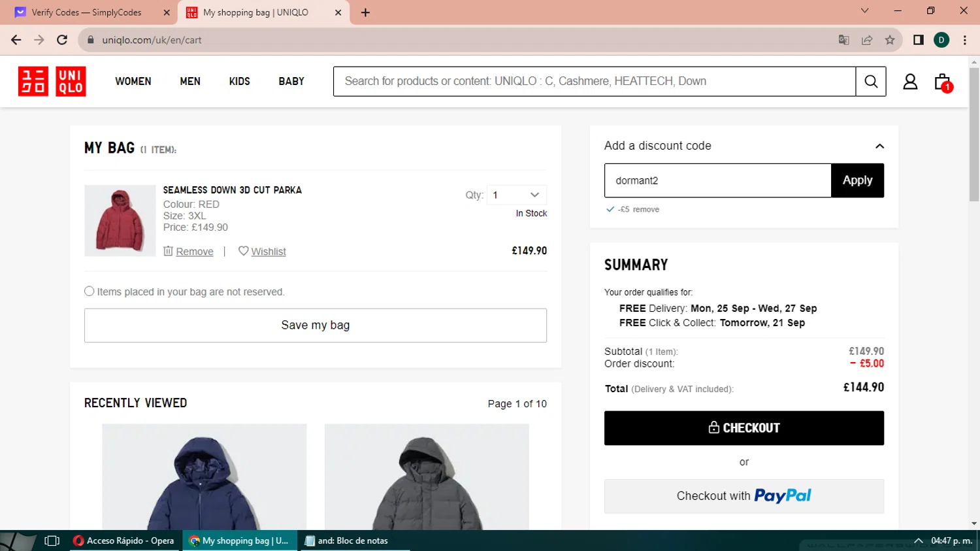
Task: Click the UNIQLO logo
Action: click(52, 82)
